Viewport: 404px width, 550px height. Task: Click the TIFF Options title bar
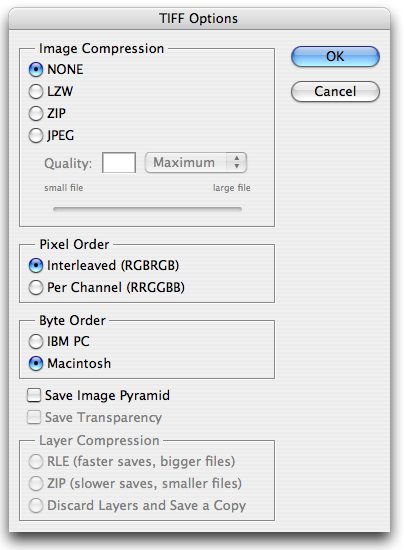(199, 18)
